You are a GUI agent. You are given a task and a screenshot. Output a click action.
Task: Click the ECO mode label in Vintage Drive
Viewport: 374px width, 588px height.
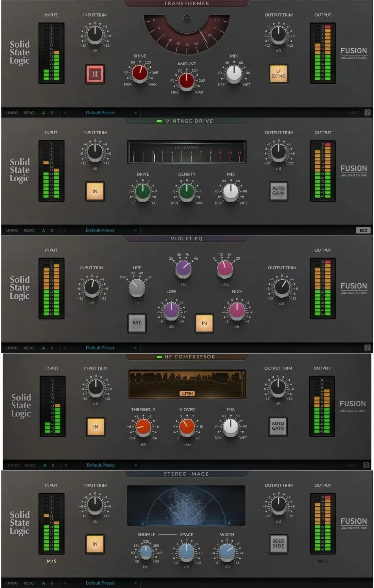click(x=364, y=230)
